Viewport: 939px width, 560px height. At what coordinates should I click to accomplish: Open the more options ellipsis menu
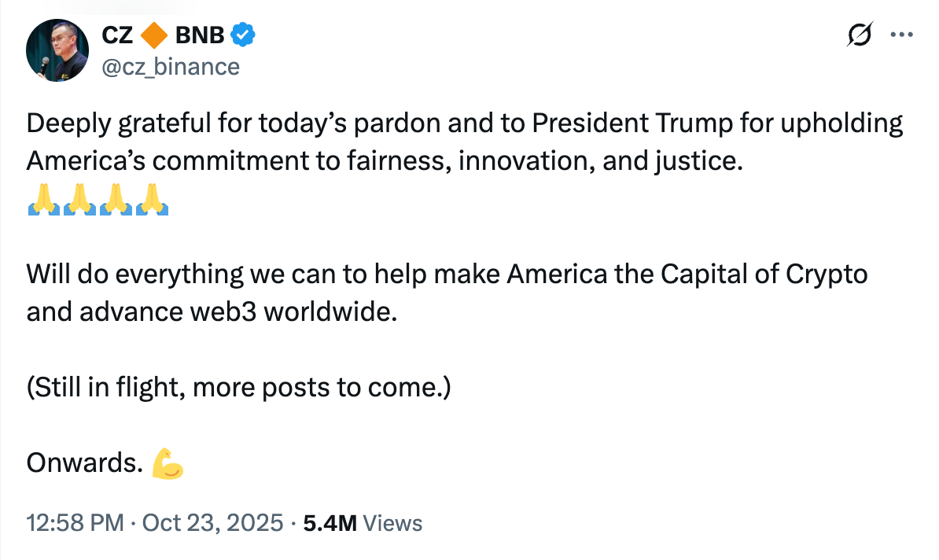901,34
